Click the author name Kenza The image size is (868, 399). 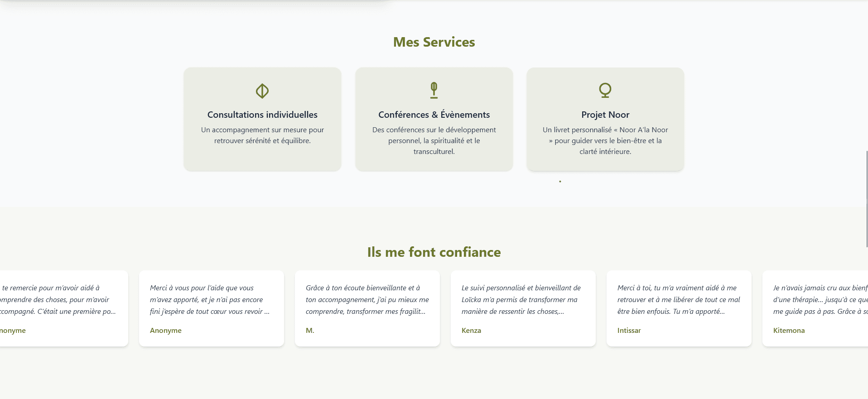pyautogui.click(x=471, y=331)
